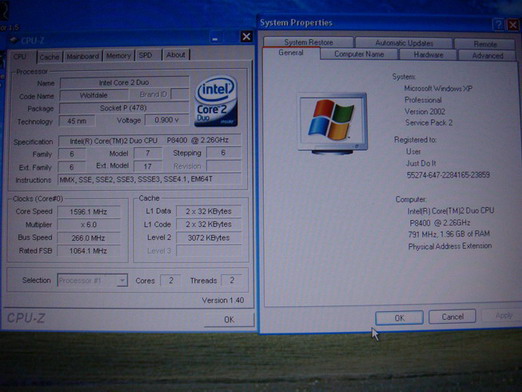
Task: Select the SPD tab in CPU-Z
Action: tap(145, 55)
